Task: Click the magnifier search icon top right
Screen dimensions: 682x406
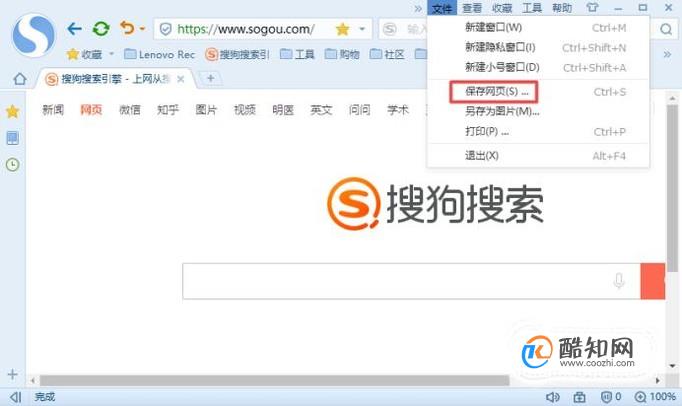Action: pos(665,29)
